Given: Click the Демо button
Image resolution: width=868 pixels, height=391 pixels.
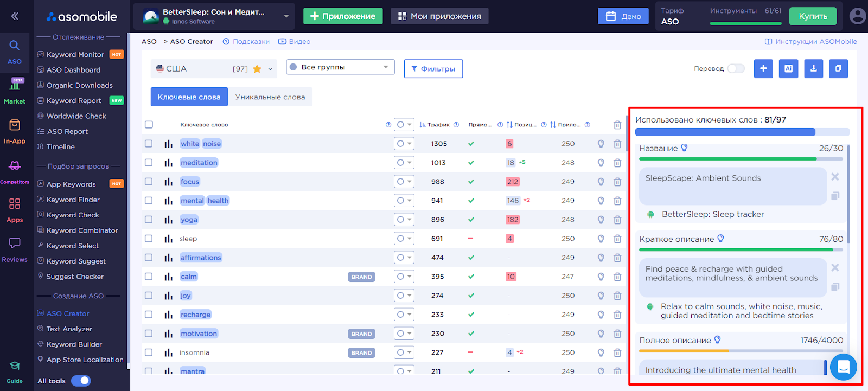Looking at the screenshot, I should click(x=623, y=16).
